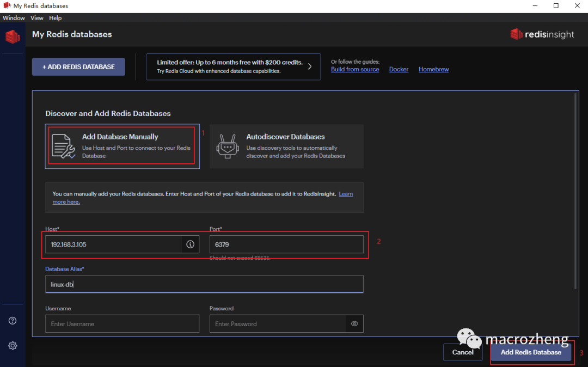Click the Add Redis Database submit button
The image size is (588, 367).
[531, 352]
